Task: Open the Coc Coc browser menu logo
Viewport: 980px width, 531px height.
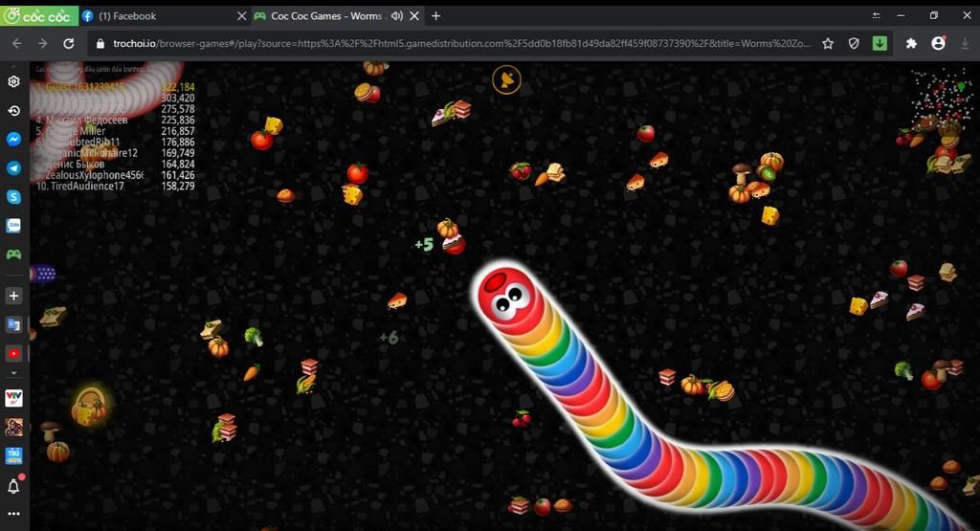Action: [x=38, y=16]
